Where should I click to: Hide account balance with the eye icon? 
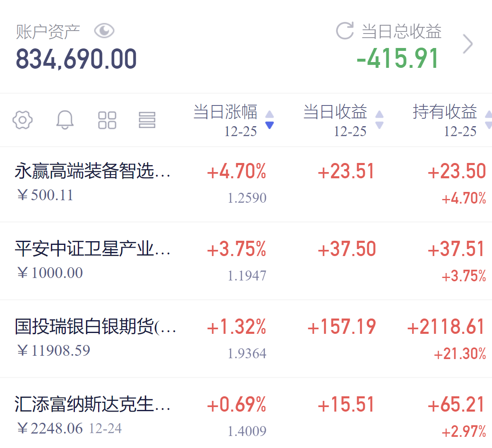104,31
